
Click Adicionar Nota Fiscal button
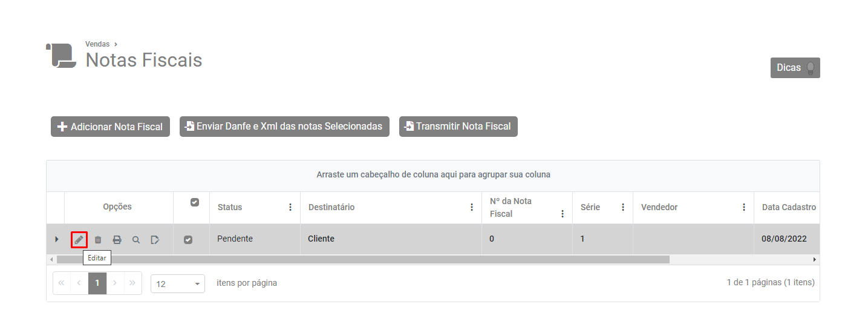click(110, 127)
